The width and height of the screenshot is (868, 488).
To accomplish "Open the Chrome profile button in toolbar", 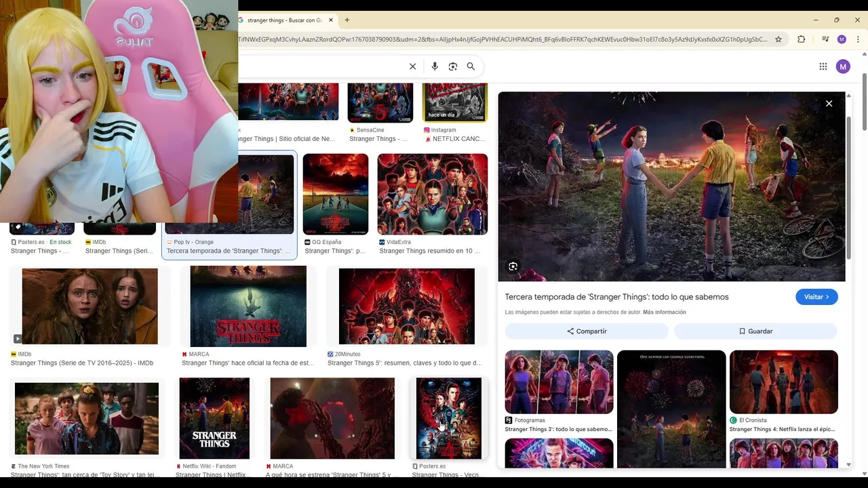I will (x=842, y=39).
